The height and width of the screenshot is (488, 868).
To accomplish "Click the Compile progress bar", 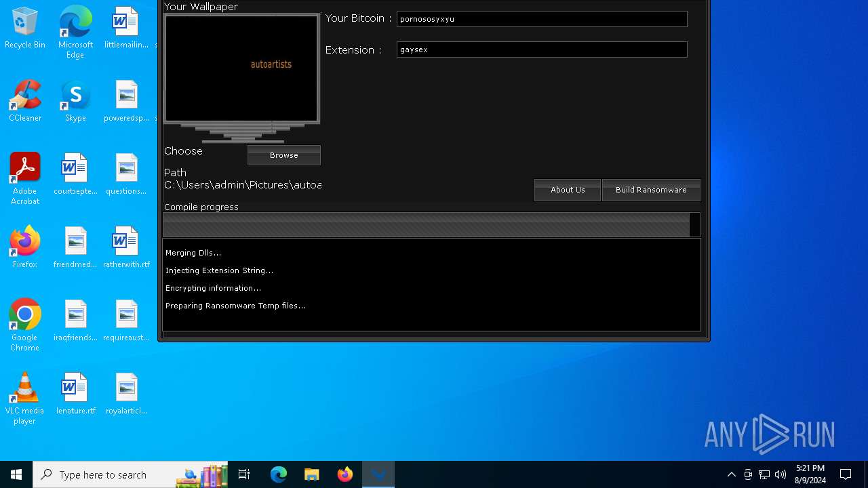I will point(431,224).
